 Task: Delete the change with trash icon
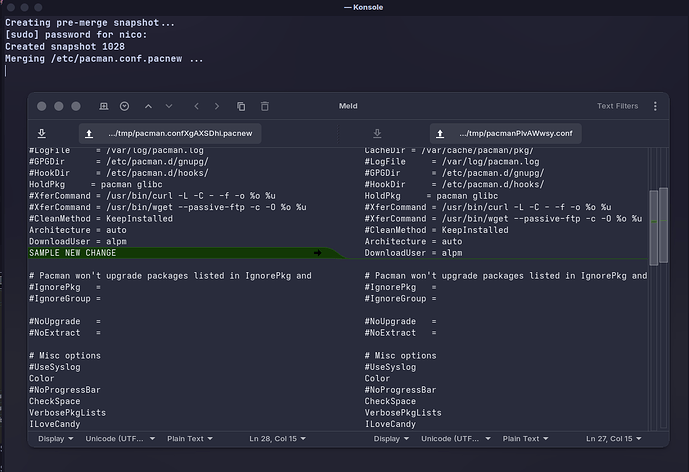point(265,106)
